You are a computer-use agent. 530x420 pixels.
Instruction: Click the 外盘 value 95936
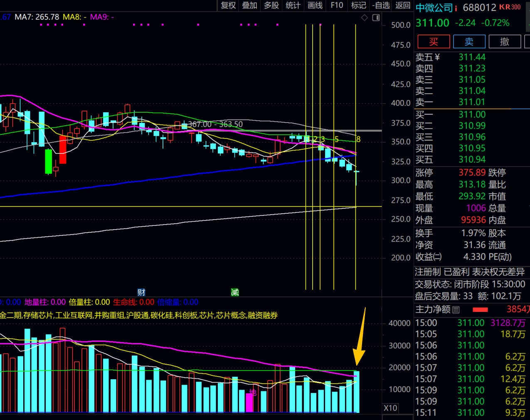[473, 220]
